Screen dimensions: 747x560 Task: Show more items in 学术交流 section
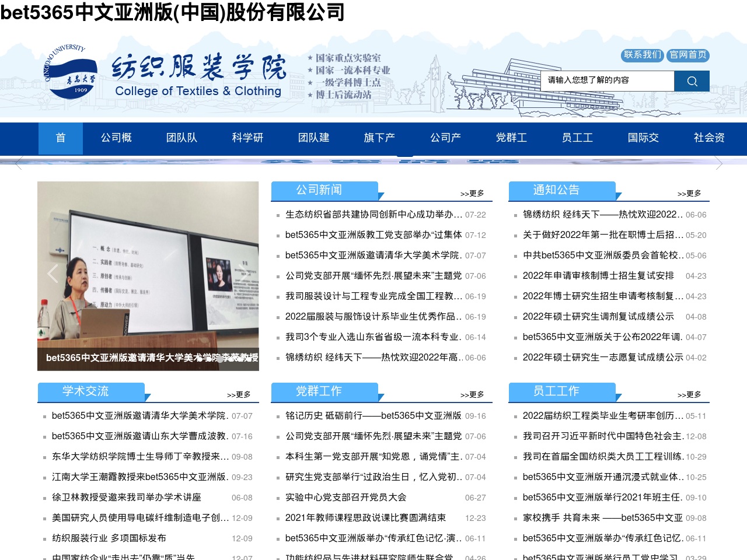[x=239, y=395]
